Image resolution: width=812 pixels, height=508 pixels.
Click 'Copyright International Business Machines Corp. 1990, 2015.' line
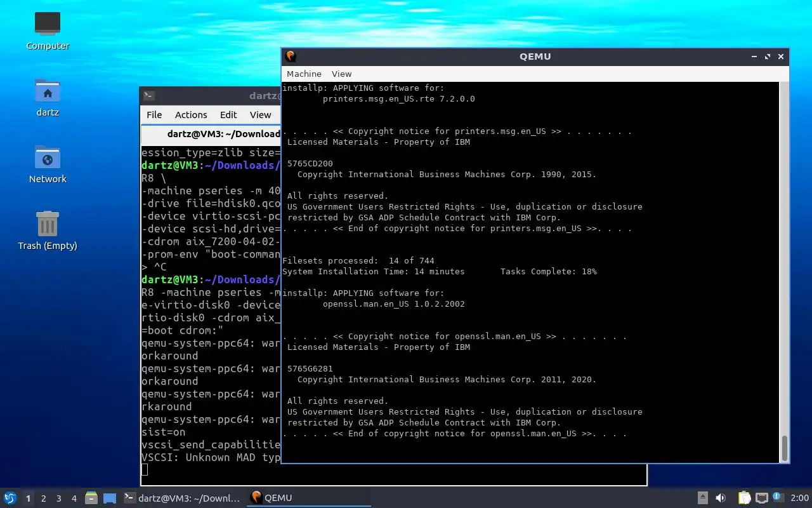click(x=447, y=174)
